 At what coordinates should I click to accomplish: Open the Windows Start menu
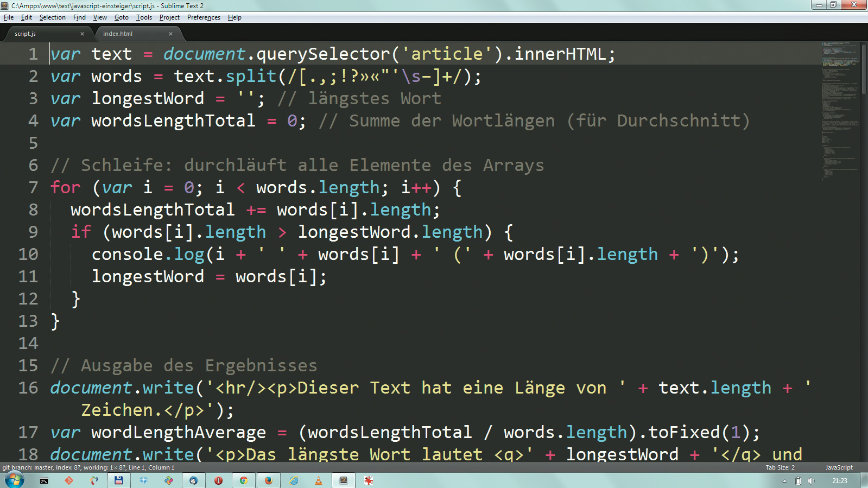pyautogui.click(x=14, y=480)
